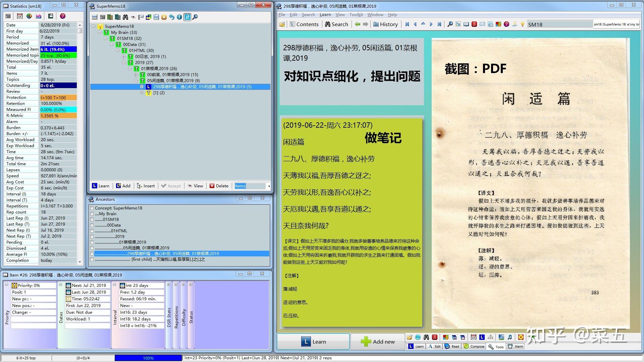644x362 pixels.
Task: Click the blue 100% progress bar
Action: pos(149,358)
